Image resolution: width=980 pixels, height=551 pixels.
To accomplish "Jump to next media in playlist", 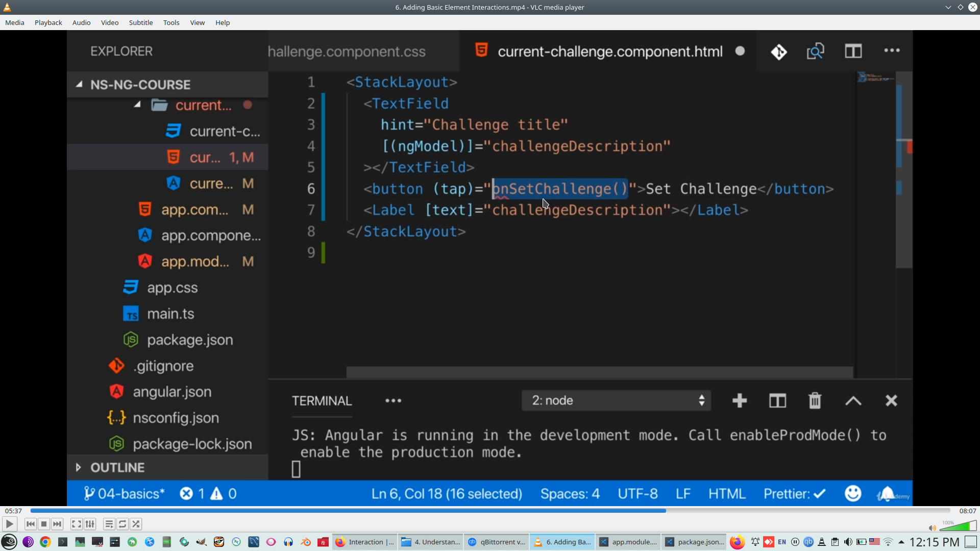I will coord(57,524).
